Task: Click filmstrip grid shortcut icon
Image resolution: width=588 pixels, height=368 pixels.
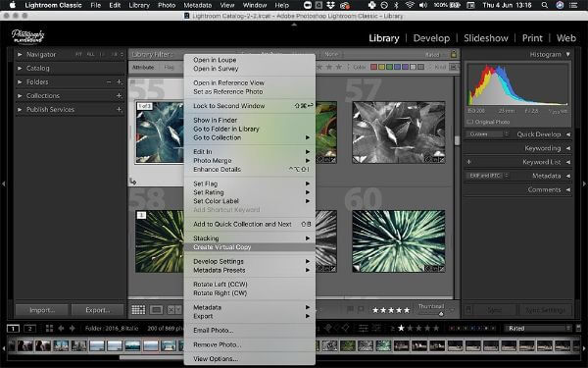Action: point(49,329)
